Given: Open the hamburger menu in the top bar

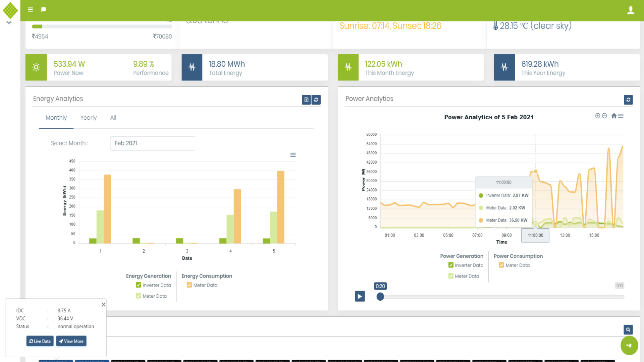Looking at the screenshot, I should point(30,10).
